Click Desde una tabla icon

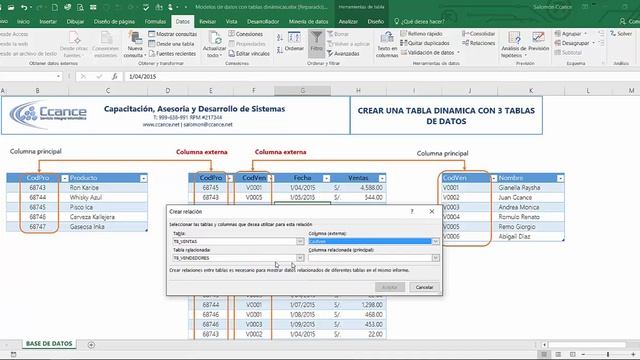tap(171, 44)
